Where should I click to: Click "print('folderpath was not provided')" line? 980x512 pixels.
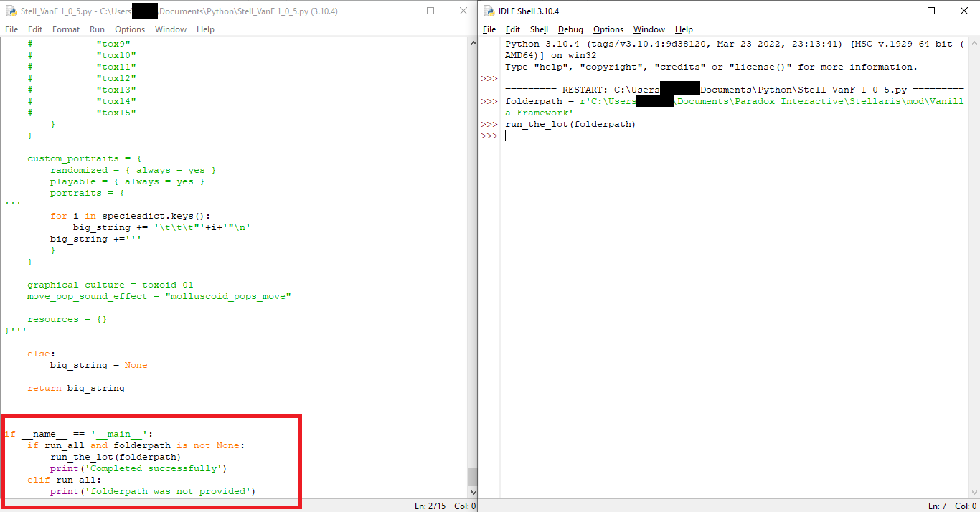coord(153,491)
